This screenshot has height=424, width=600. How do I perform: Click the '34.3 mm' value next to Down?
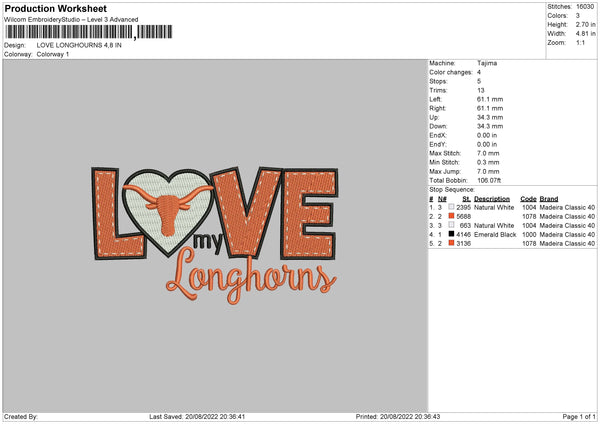pos(490,126)
